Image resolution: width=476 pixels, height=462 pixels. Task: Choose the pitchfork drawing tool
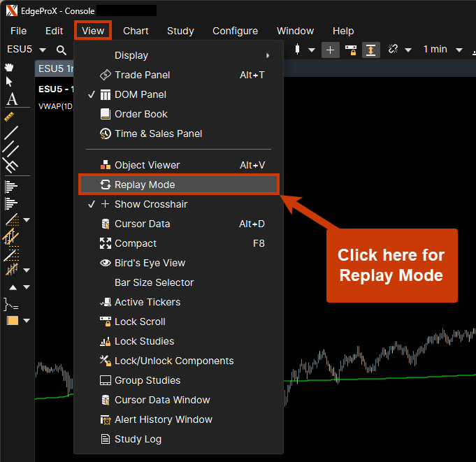tap(10, 165)
